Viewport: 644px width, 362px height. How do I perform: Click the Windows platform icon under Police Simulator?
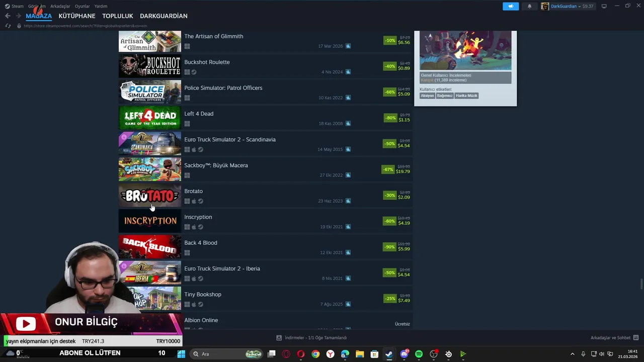point(187,98)
